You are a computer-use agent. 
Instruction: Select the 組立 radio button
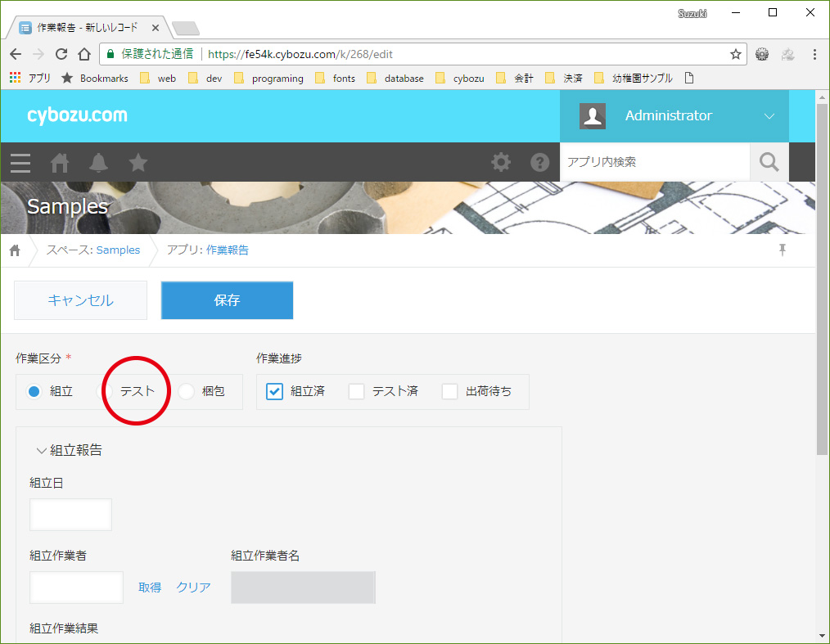[x=34, y=392]
